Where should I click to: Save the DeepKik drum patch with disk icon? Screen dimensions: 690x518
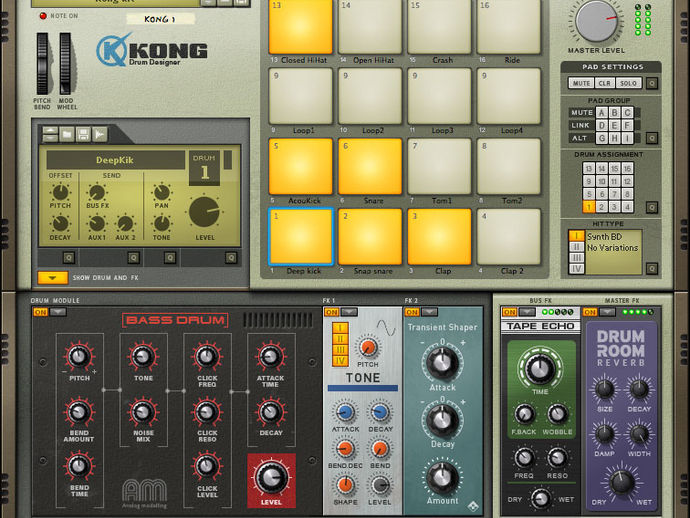click(x=83, y=134)
